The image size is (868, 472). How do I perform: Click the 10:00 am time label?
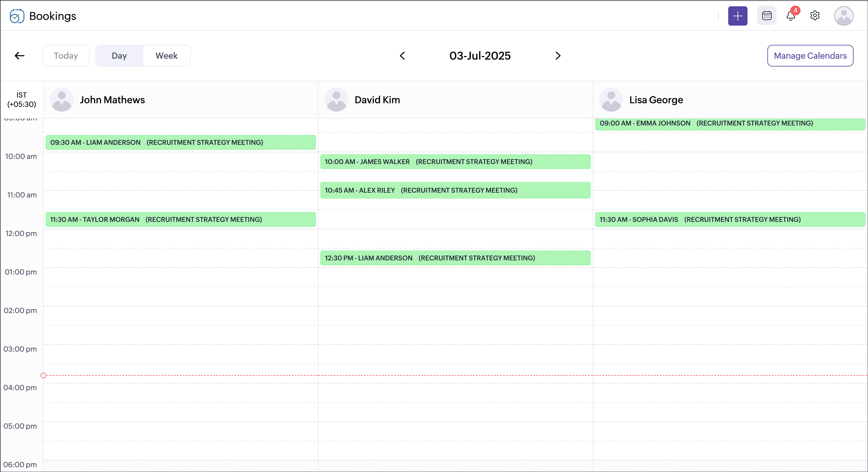pyautogui.click(x=21, y=157)
